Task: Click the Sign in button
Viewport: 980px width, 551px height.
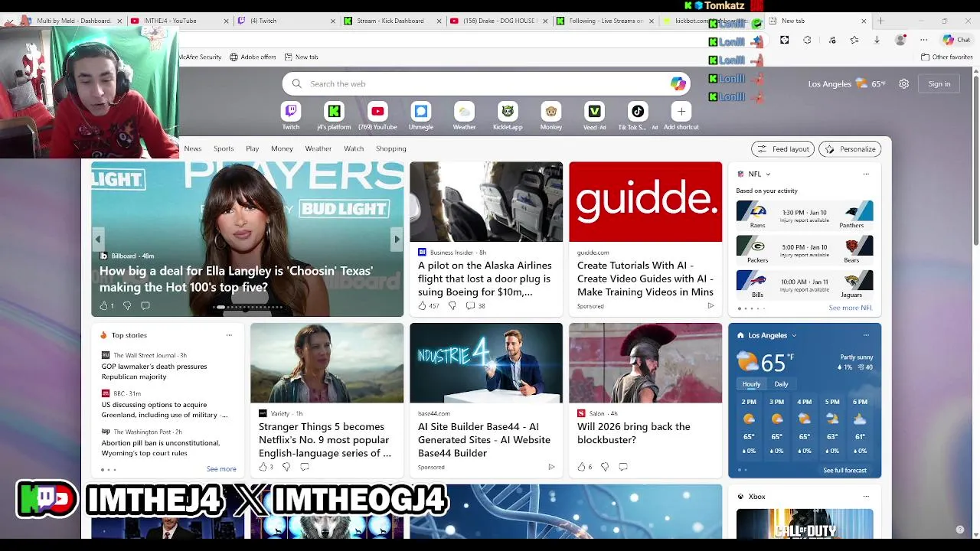Action: tap(939, 84)
